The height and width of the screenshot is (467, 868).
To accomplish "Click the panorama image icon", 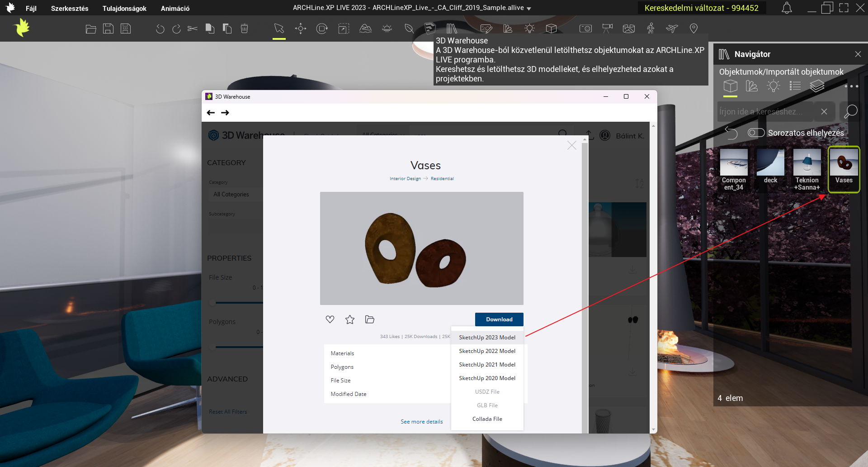I will point(629,29).
